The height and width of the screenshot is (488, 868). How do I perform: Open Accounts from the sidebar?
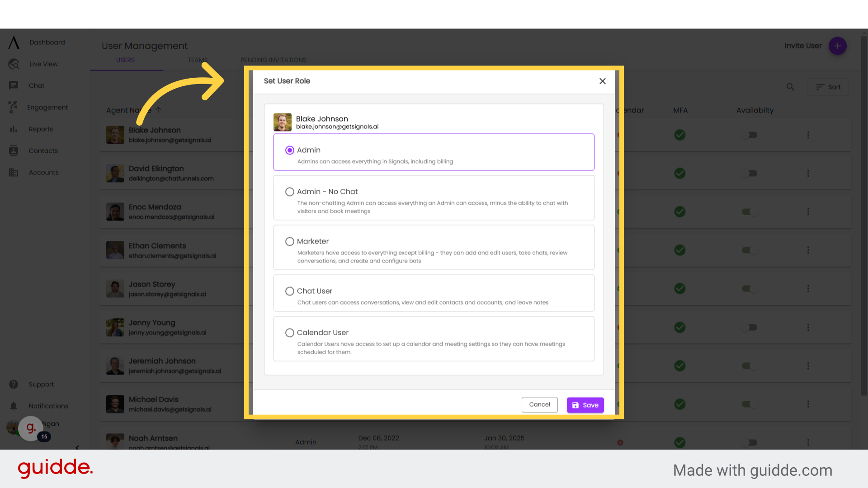43,172
